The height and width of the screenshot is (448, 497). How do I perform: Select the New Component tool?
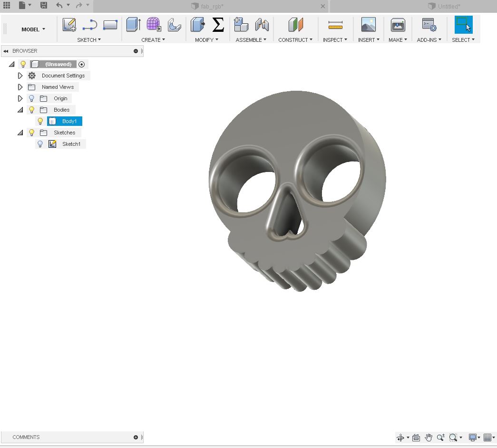[x=241, y=24]
